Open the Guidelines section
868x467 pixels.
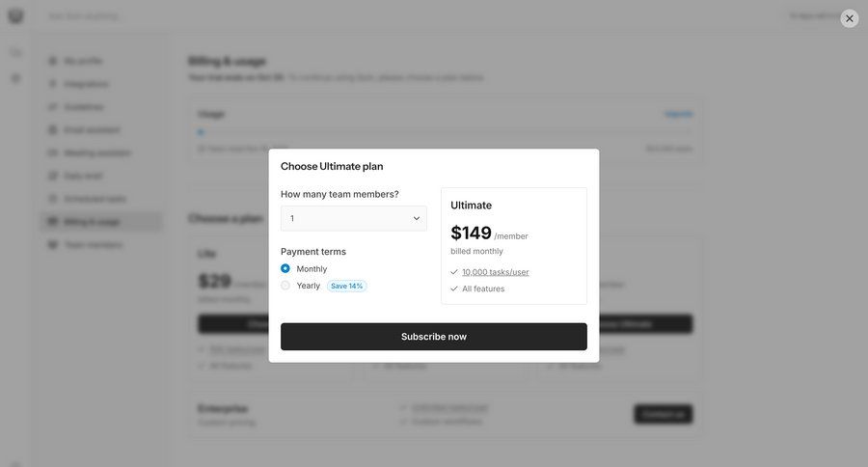(83, 107)
